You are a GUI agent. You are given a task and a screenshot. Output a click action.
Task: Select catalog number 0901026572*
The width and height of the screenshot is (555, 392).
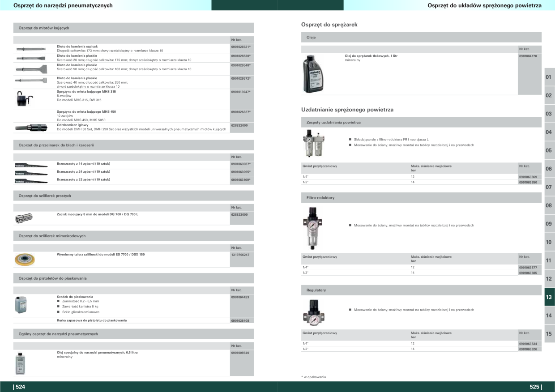tap(241, 78)
